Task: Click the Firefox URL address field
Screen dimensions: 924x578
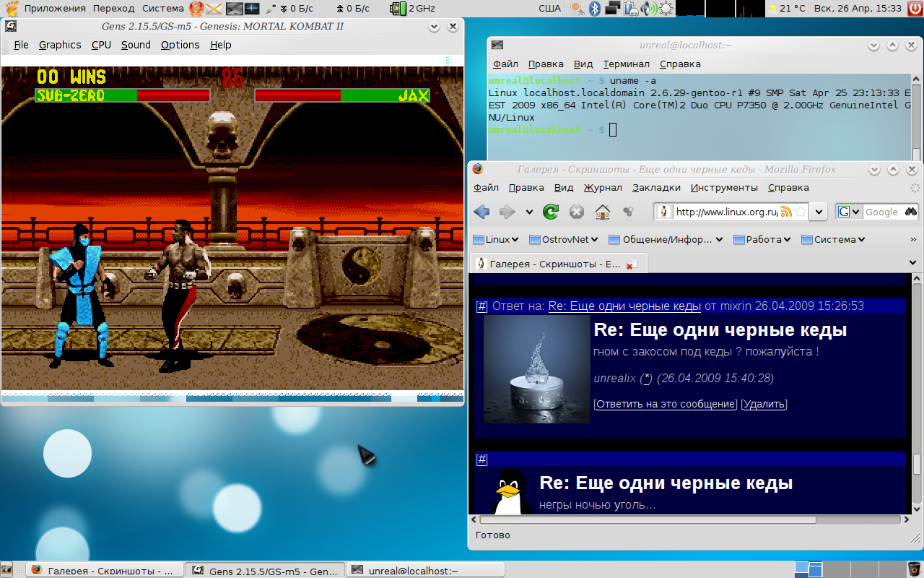Action: (x=726, y=212)
